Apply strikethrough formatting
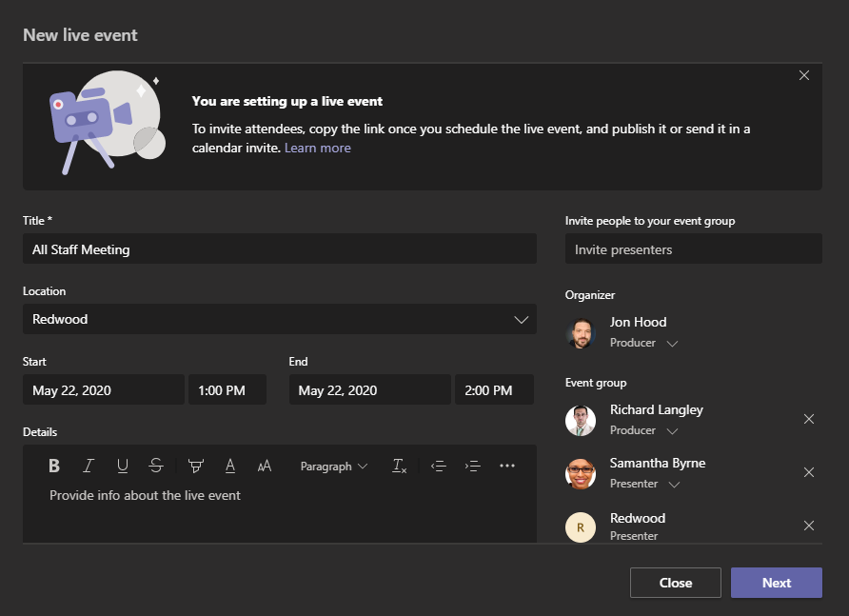The height and width of the screenshot is (616, 849). [156, 466]
